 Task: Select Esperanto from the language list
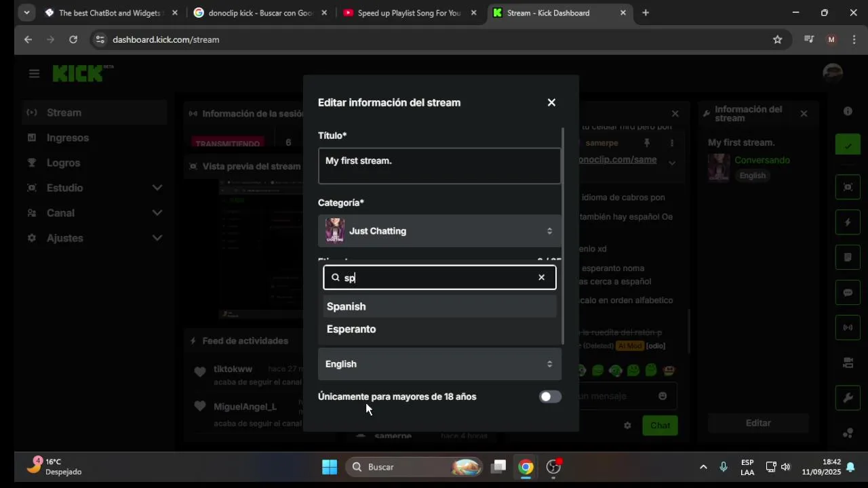point(439,329)
